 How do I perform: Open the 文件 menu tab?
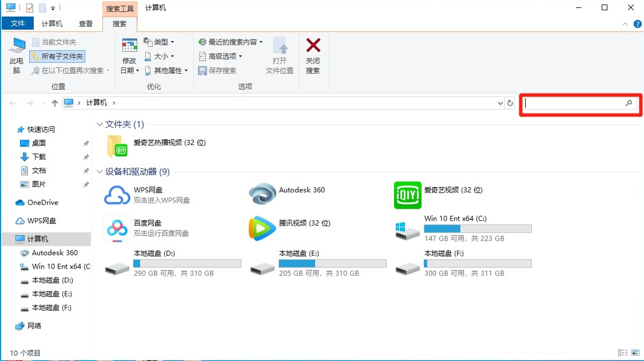[x=18, y=24]
